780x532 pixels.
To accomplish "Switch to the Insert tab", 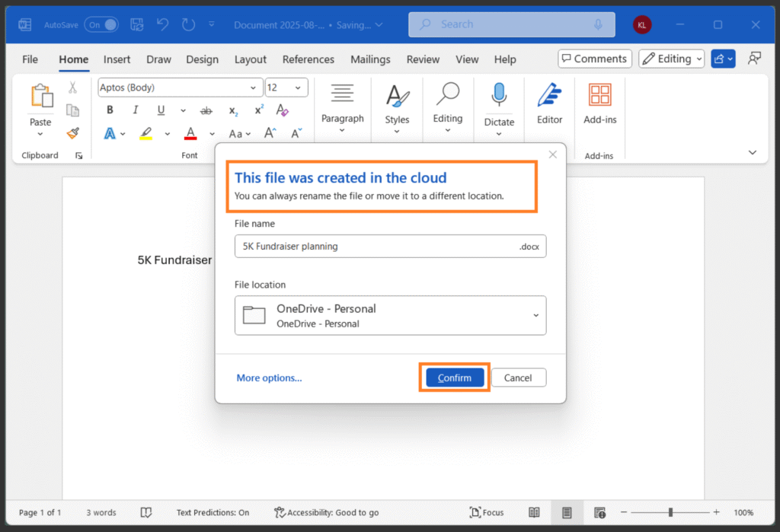I will [117, 59].
